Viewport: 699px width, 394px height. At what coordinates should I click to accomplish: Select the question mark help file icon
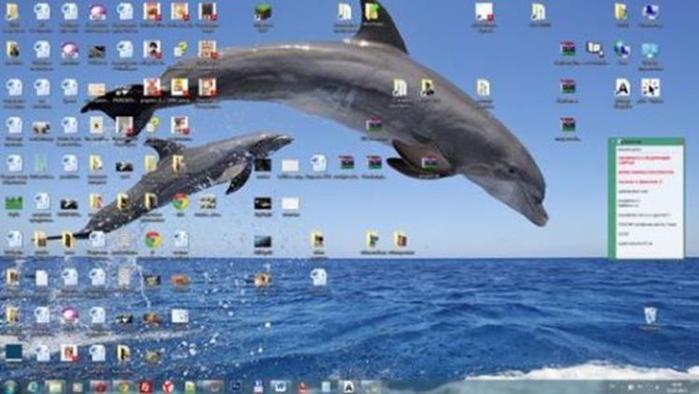pos(180,49)
